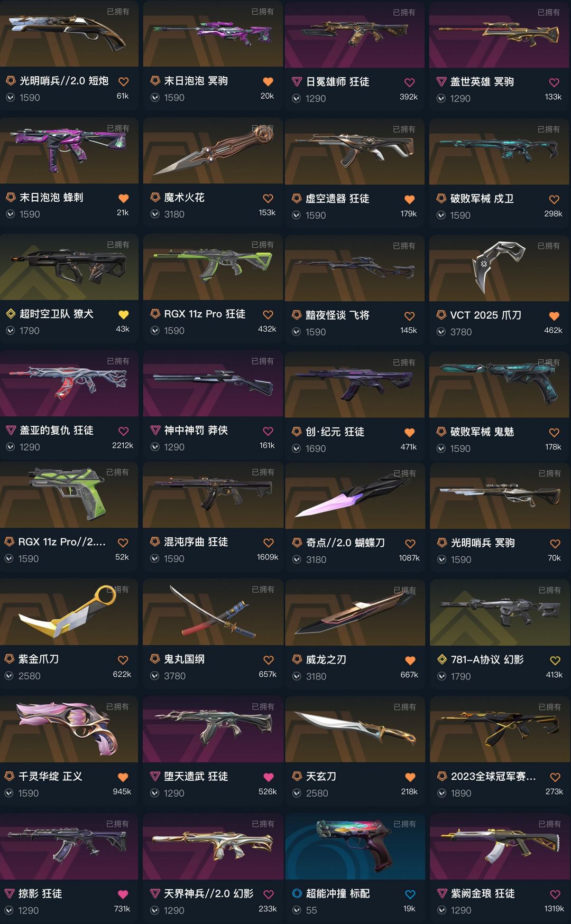The height and width of the screenshot is (924, 571).
Task: Click the tier icon beside 781-A协议 幻影
Action: coord(442,659)
